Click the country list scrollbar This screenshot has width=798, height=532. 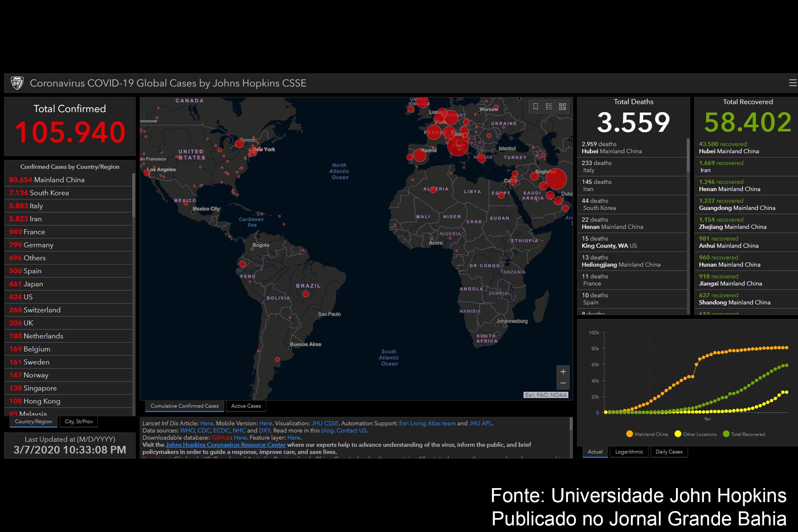134,195
